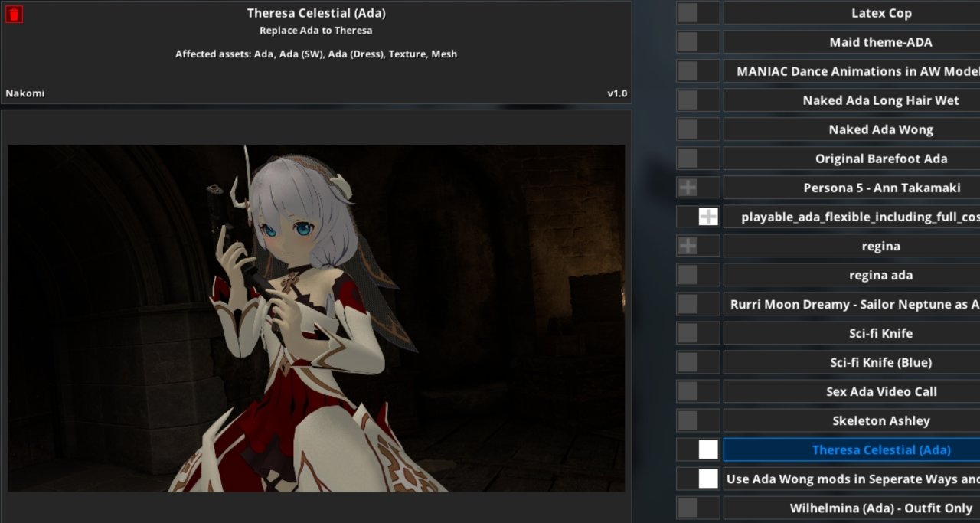This screenshot has width=980, height=523.
Task: Click the 'Affected assets' line
Action: click(x=316, y=54)
